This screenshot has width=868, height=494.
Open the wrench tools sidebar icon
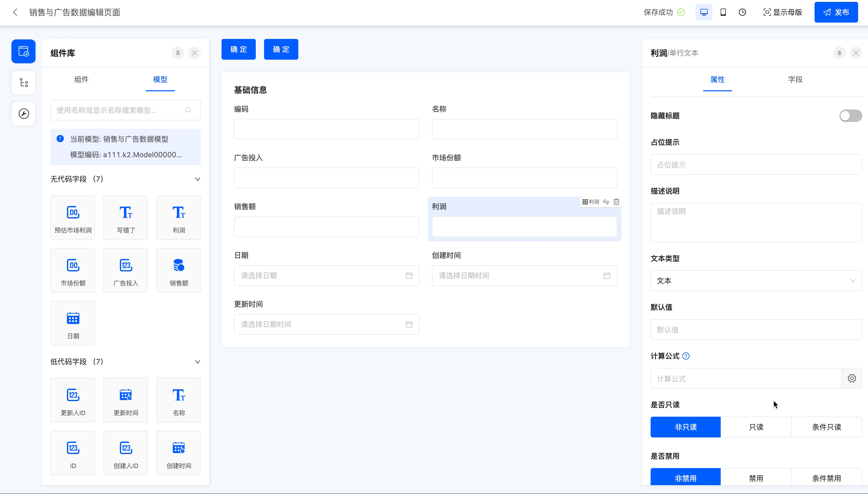point(23,114)
